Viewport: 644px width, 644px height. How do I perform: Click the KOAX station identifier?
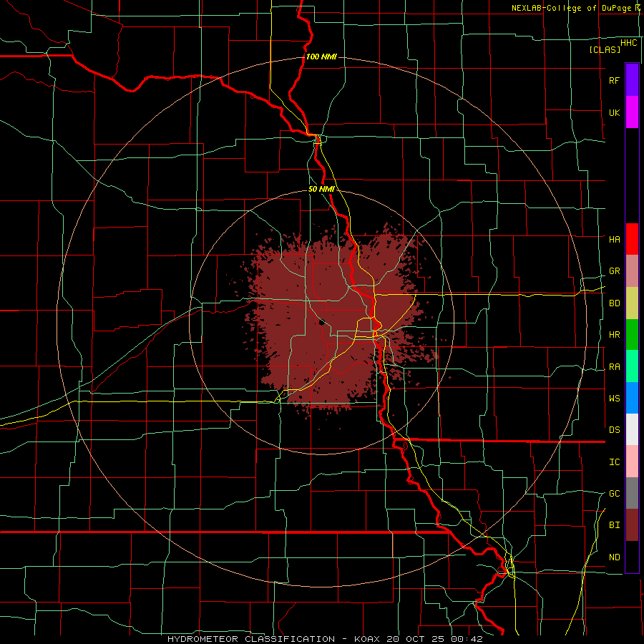pos(368,639)
